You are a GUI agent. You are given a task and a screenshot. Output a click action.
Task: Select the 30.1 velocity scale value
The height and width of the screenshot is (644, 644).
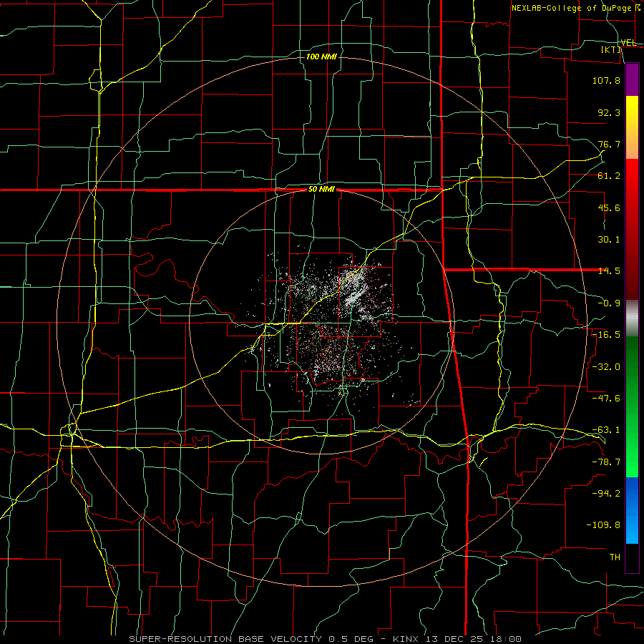pos(609,240)
